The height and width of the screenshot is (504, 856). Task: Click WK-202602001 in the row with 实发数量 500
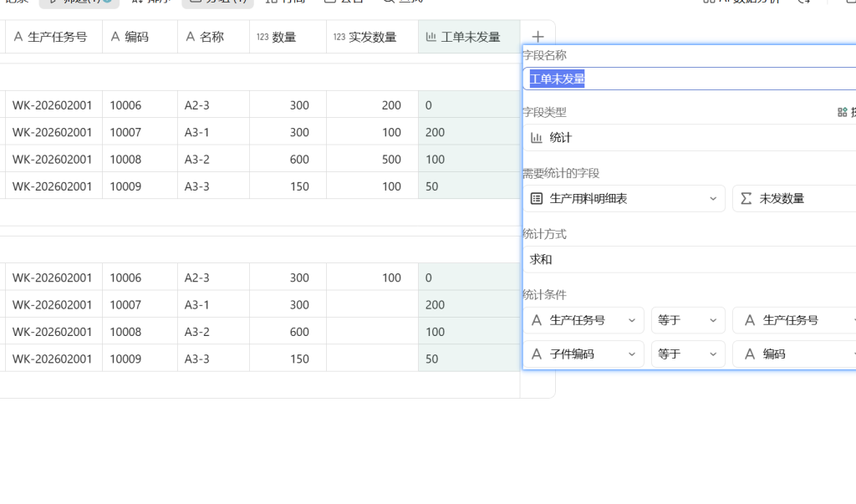[x=52, y=160]
